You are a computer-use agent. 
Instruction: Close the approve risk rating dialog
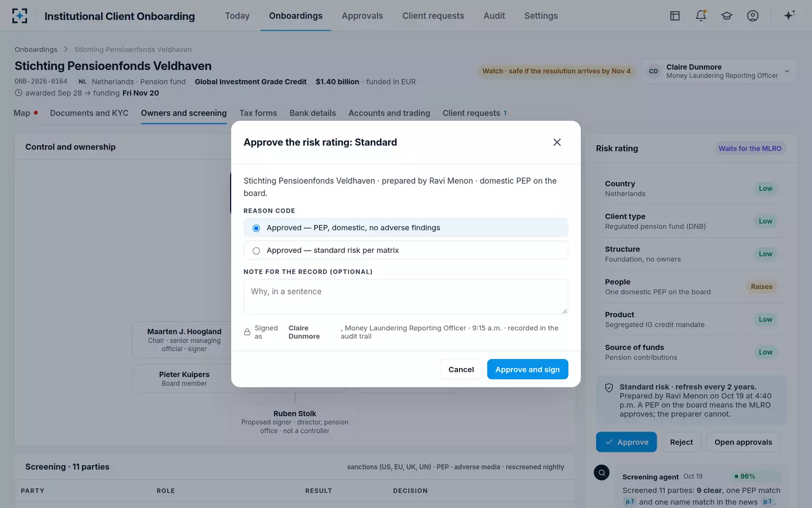coord(557,142)
